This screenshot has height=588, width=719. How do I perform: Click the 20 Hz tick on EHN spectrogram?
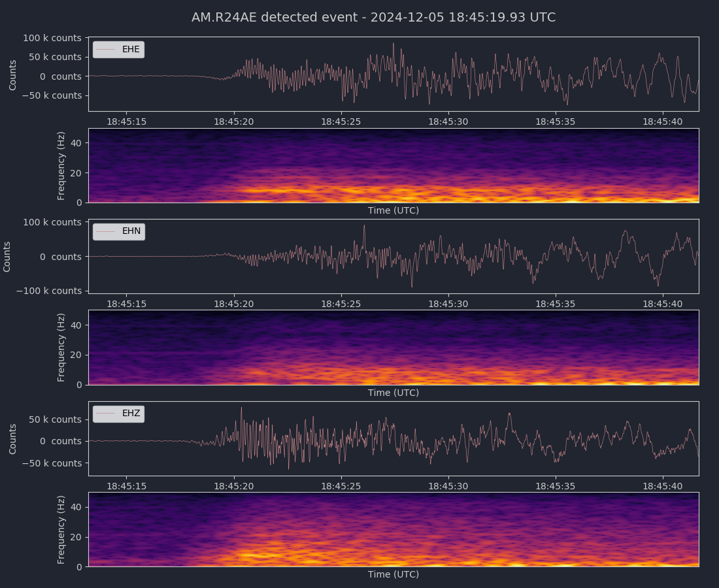(x=76, y=355)
